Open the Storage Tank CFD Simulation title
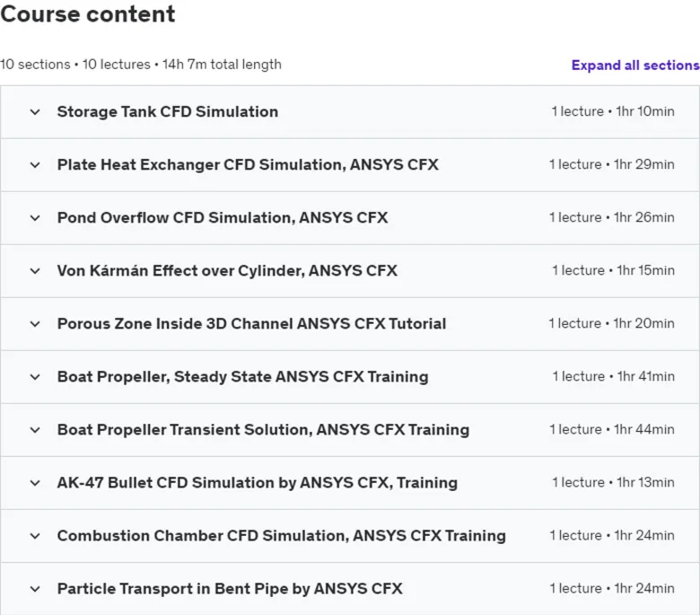 168,111
